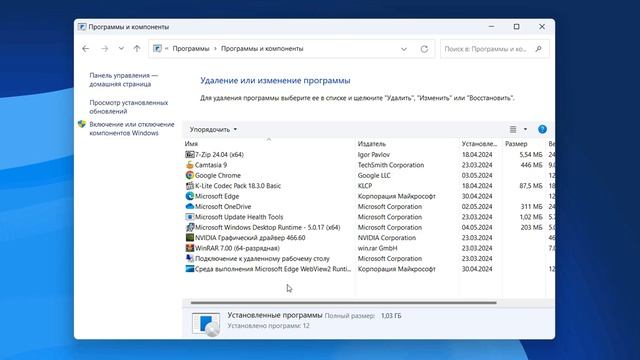Go back with the left arrow

[x=86, y=49]
